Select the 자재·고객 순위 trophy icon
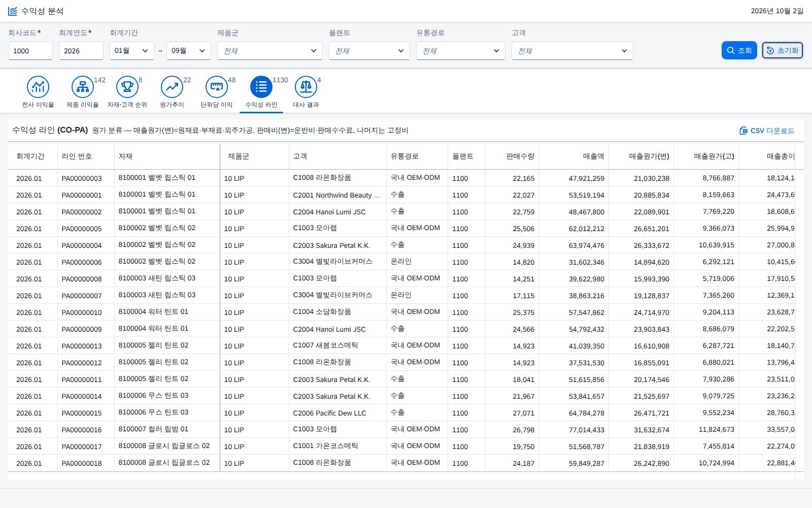This screenshot has width=812, height=508. pos(127,87)
